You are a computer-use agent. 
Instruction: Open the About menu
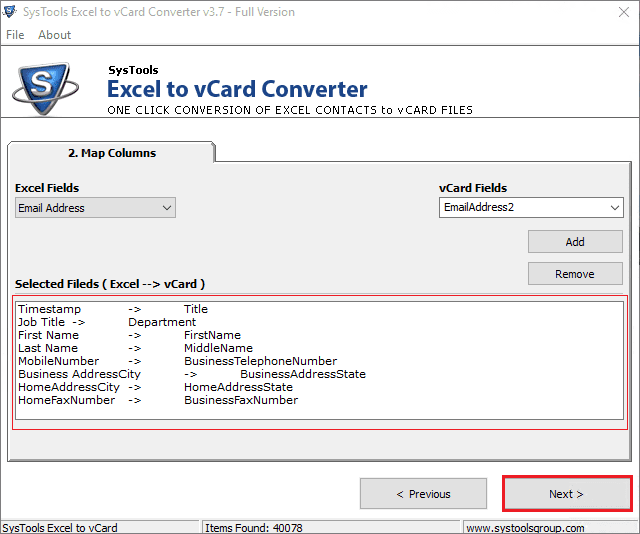point(54,35)
